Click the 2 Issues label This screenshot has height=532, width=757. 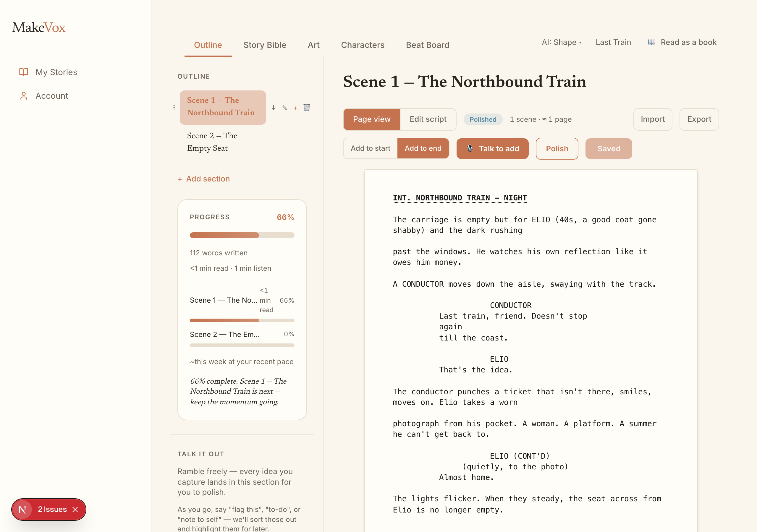click(x=52, y=509)
